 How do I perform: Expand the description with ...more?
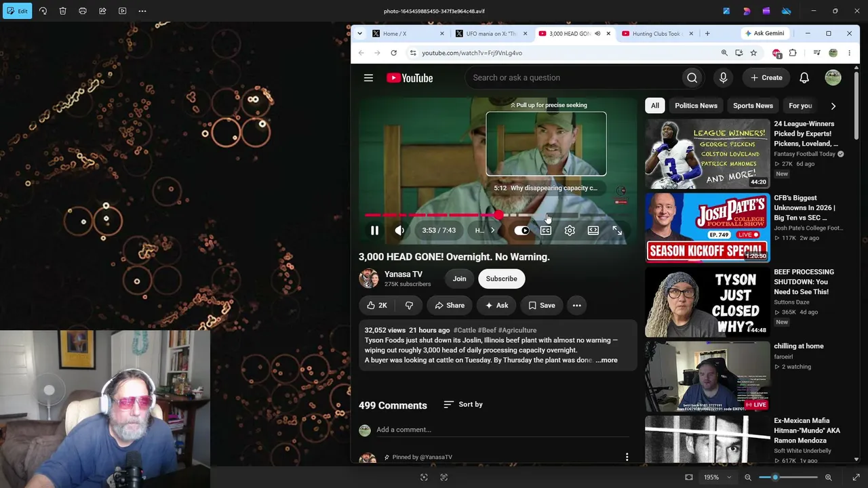[607, 361]
